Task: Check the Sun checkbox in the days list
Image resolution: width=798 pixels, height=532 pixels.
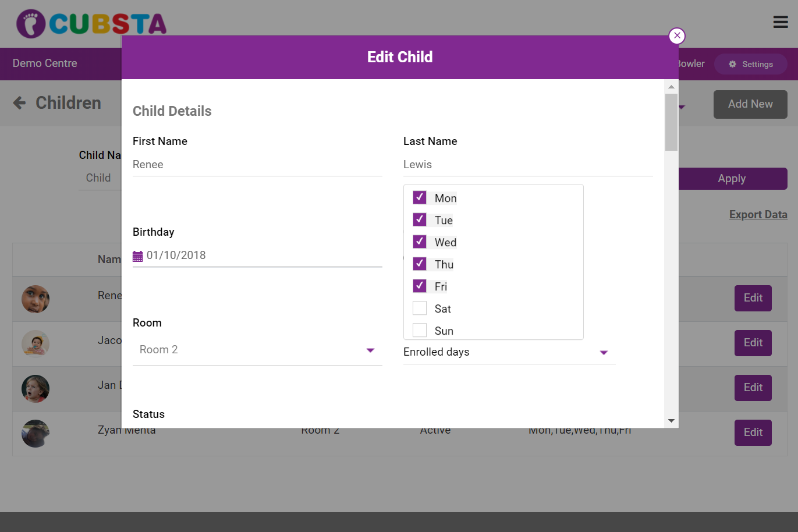Action: (420, 330)
